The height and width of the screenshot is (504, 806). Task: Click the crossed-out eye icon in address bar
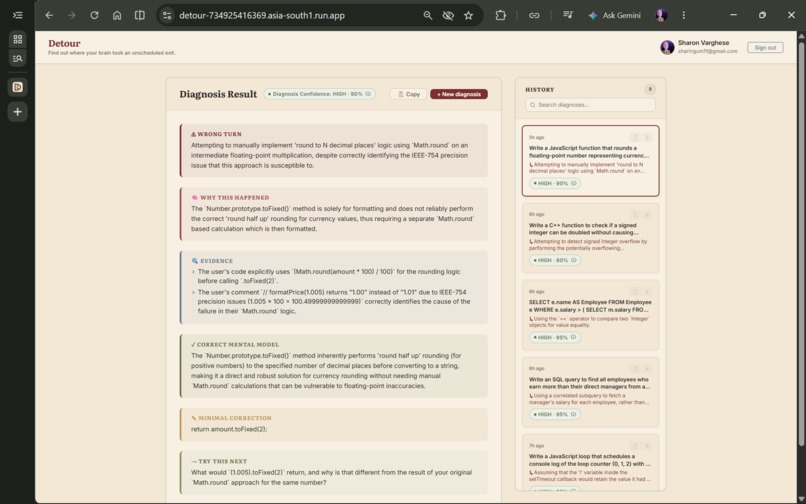[x=448, y=15]
